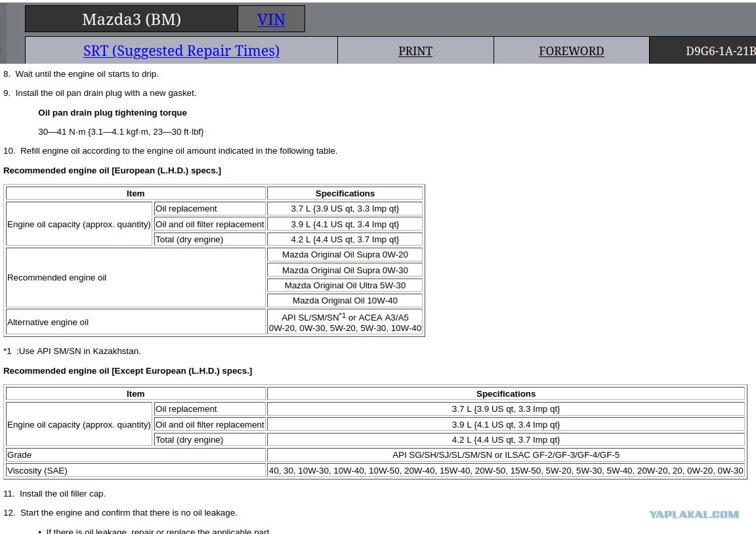Click the API SL/SM/SN alternative oil cell
The height and width of the screenshot is (534, 756).
(345, 323)
